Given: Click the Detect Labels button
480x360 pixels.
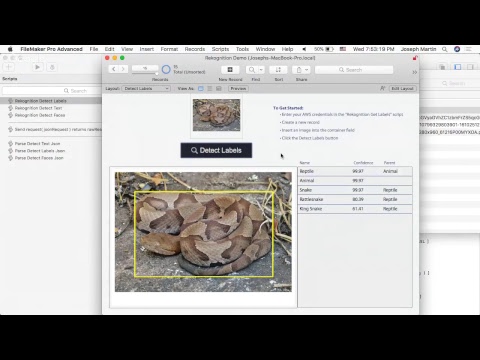Looking at the screenshot, I should [x=216, y=150].
